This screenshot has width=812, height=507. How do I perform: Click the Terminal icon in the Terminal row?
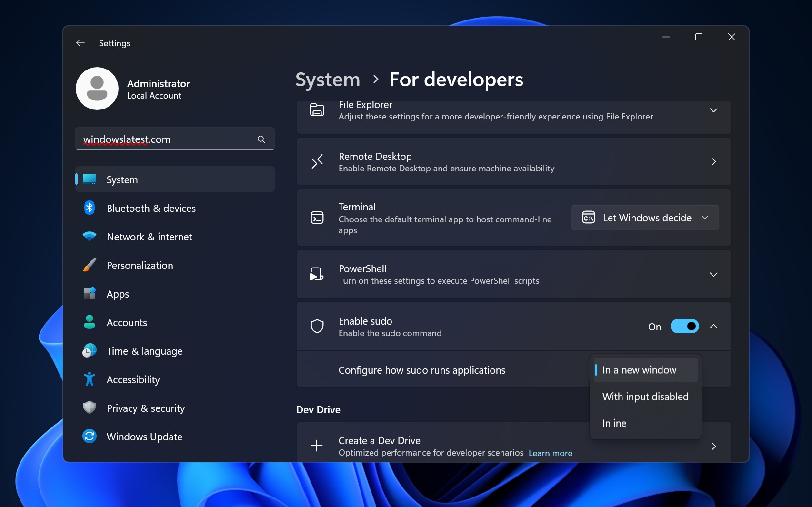pos(317,218)
